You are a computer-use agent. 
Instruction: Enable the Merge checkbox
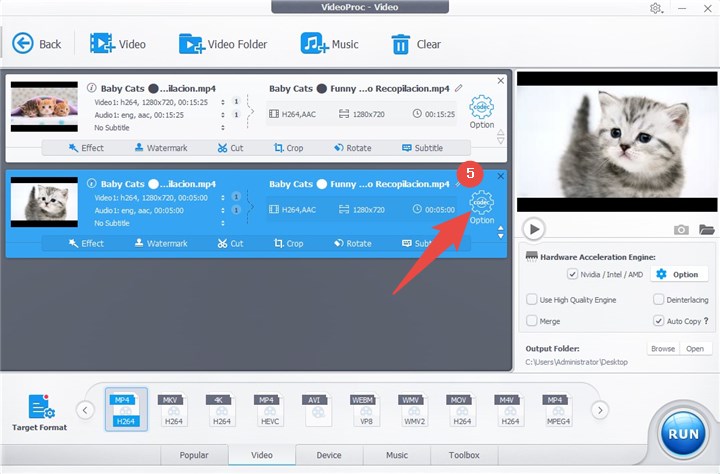coord(532,321)
